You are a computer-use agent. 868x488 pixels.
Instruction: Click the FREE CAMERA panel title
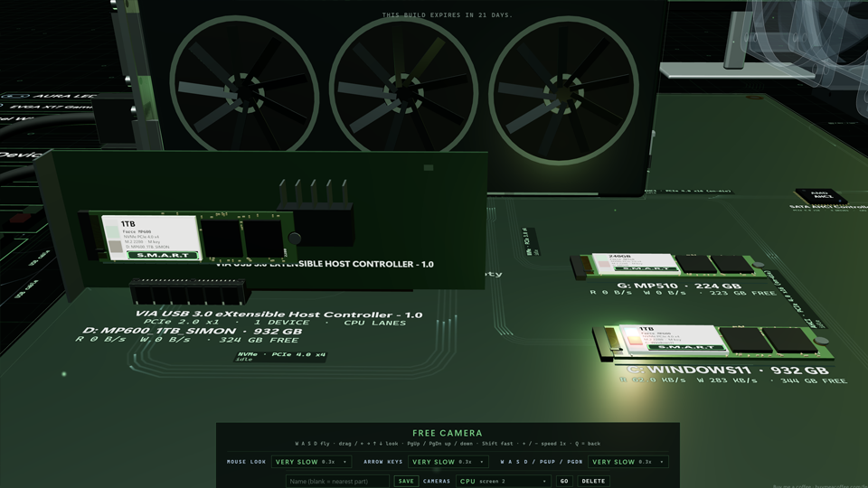click(448, 433)
